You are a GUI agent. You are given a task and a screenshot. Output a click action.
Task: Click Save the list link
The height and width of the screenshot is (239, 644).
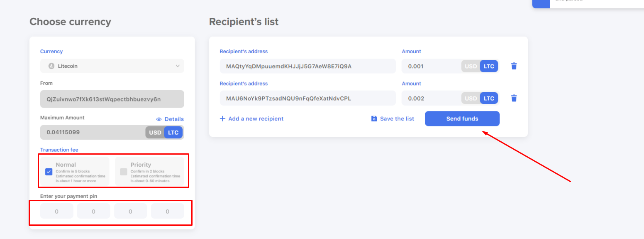pos(397,119)
